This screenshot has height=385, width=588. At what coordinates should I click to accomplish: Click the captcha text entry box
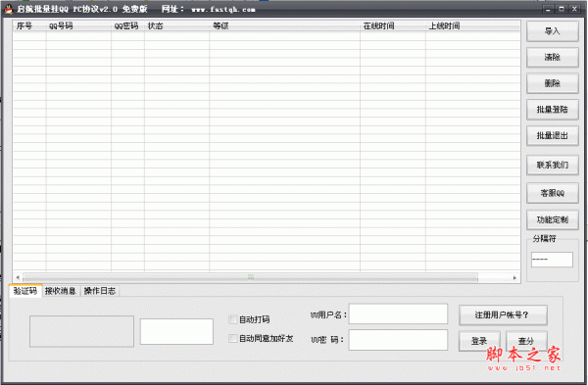(176, 331)
